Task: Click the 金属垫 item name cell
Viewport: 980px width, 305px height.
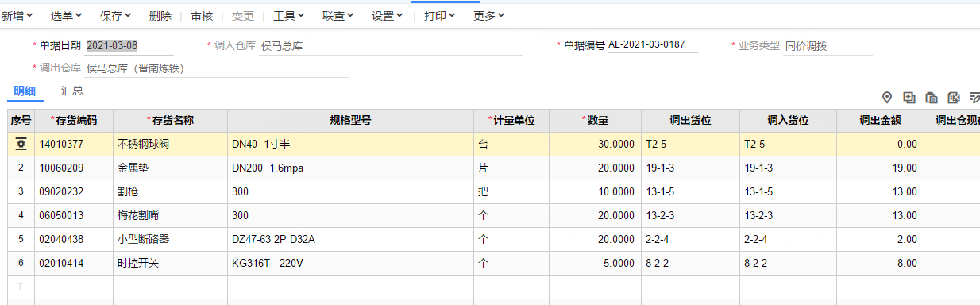Action: click(171, 168)
